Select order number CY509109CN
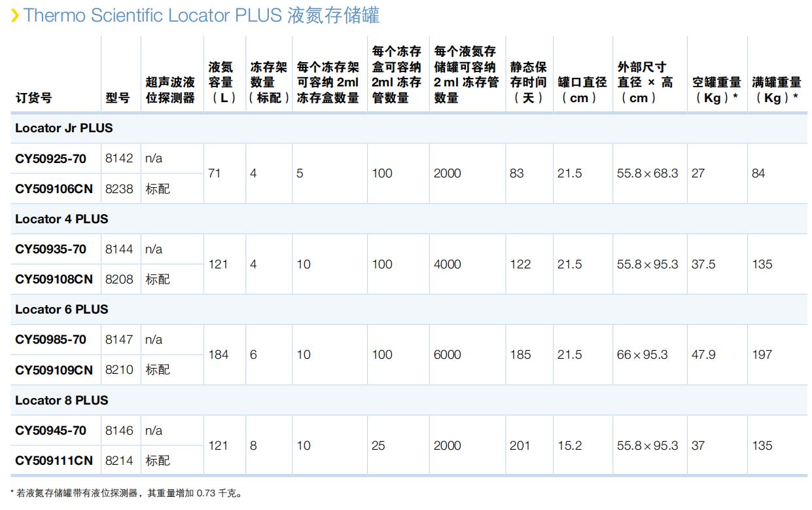 pos(54,370)
